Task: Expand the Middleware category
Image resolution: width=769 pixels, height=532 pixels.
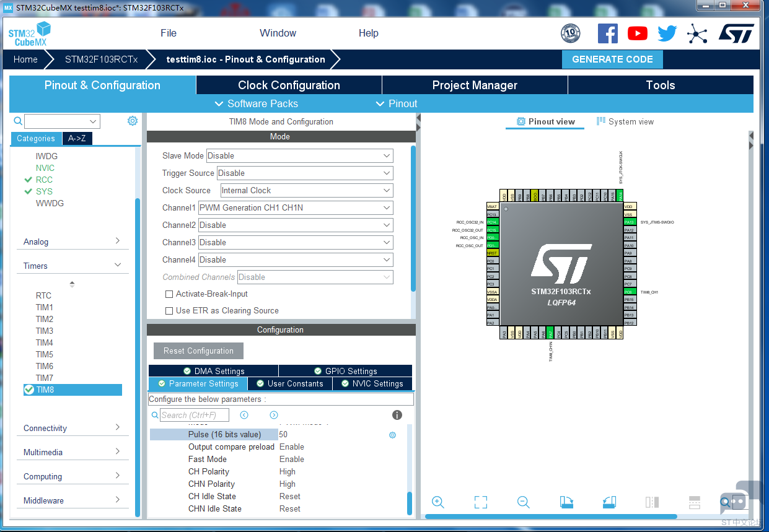Action: [73, 500]
